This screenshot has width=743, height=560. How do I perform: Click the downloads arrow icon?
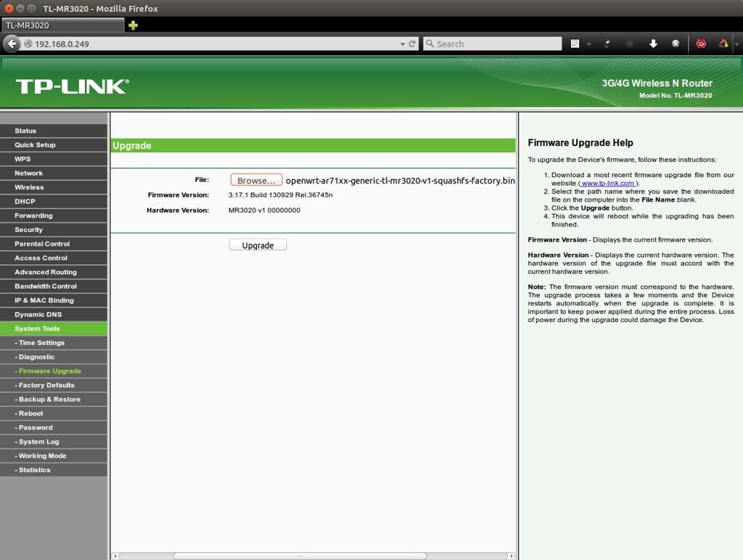(x=653, y=44)
